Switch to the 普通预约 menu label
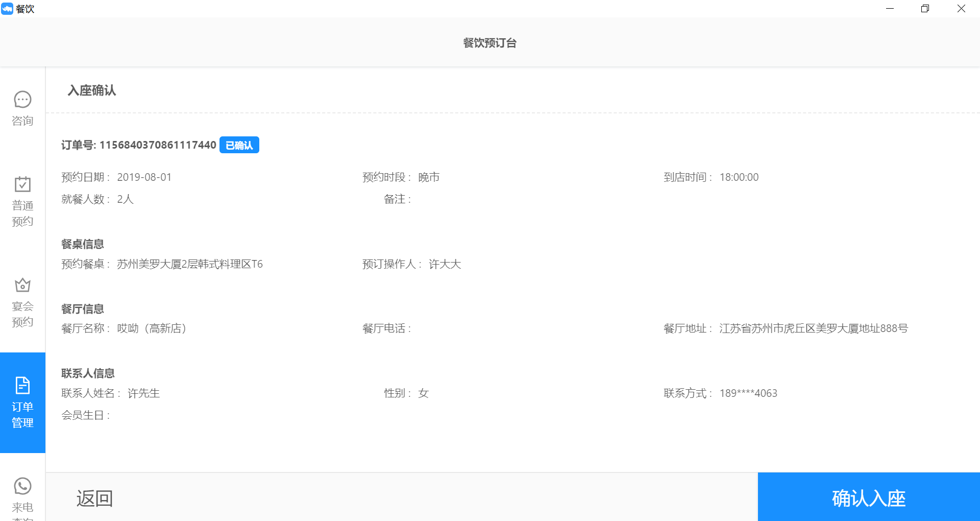Screen dimensions: 980x521 point(22,214)
